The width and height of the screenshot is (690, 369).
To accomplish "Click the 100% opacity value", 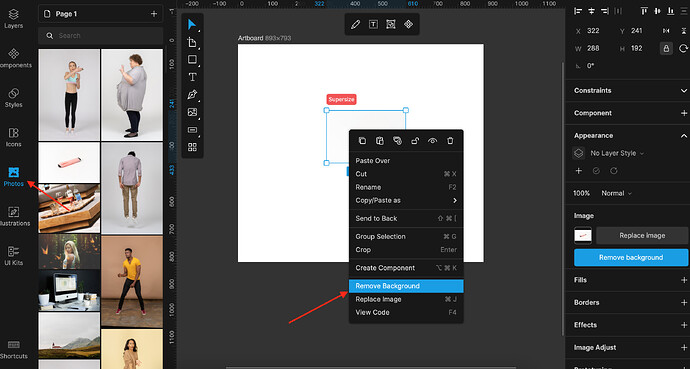I will click(581, 194).
